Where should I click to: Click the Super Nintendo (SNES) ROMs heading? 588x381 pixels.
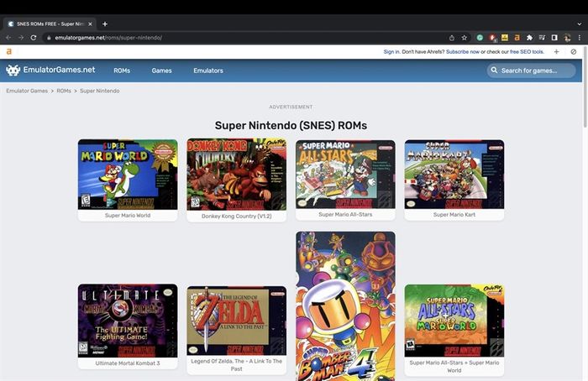[x=291, y=126]
